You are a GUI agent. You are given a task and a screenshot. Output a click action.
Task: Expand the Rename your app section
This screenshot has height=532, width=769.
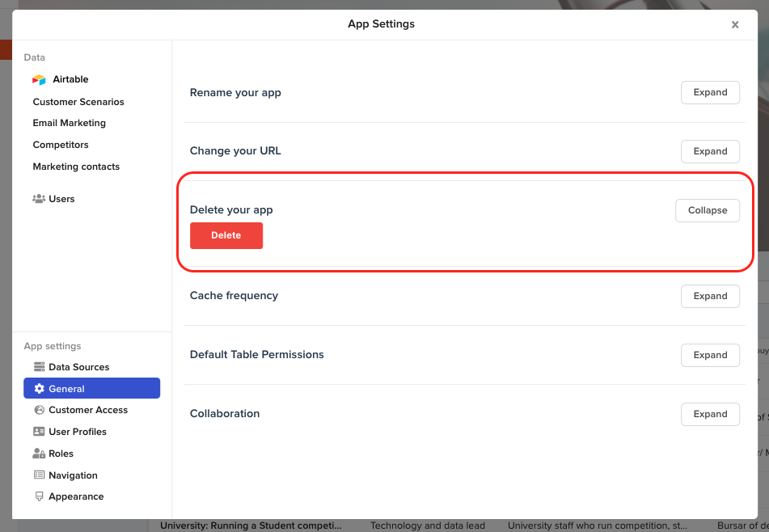[710, 93]
